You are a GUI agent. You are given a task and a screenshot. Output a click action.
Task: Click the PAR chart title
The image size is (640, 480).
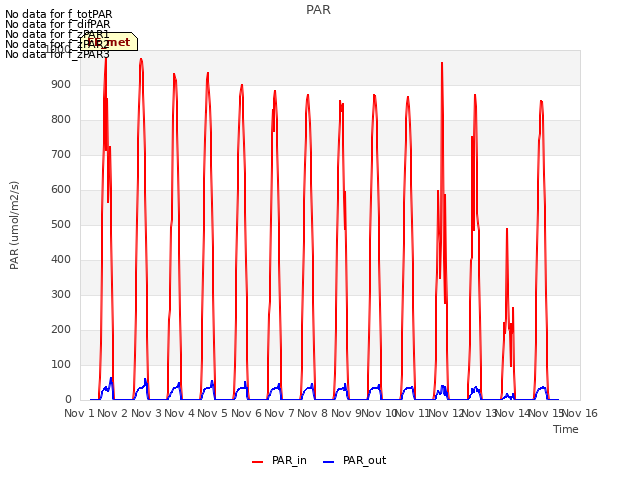(x=318, y=10)
